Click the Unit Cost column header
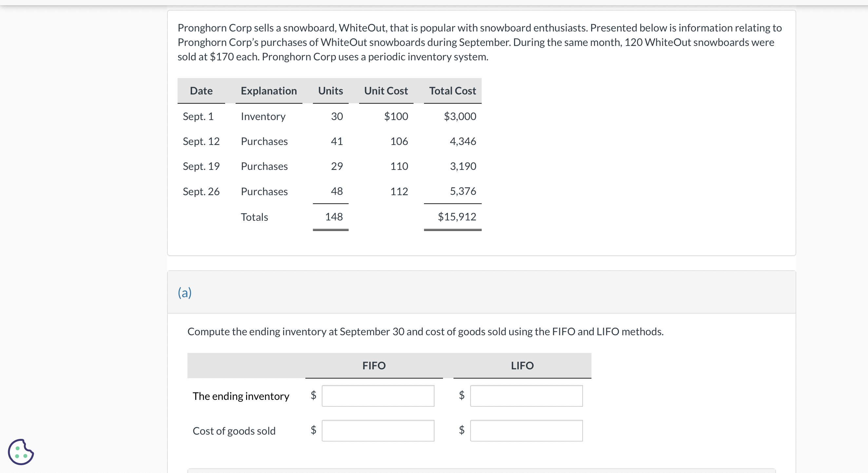Viewport: 868px width, 473px height. pos(386,91)
